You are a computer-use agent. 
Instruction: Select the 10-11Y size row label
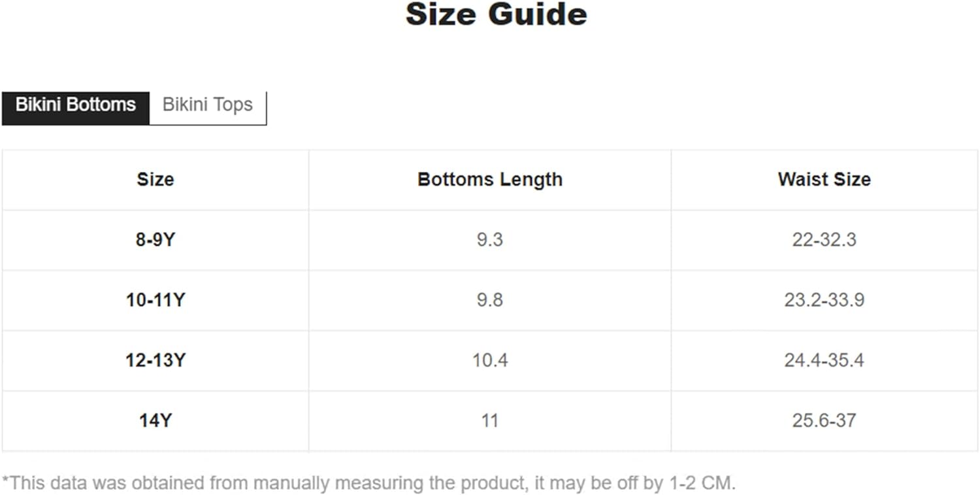155,300
